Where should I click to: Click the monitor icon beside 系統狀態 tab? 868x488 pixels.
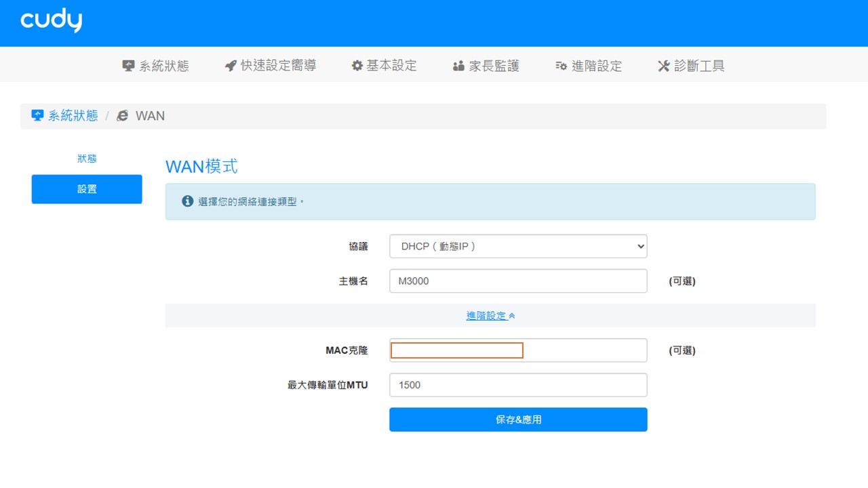click(x=127, y=65)
